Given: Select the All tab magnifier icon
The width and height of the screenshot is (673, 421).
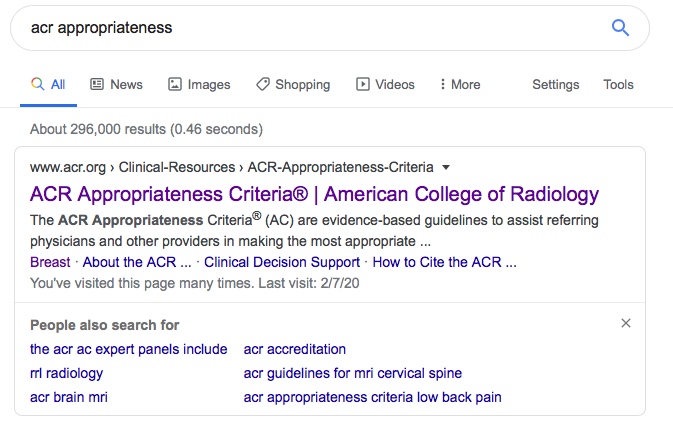Looking at the screenshot, I should pos(38,84).
